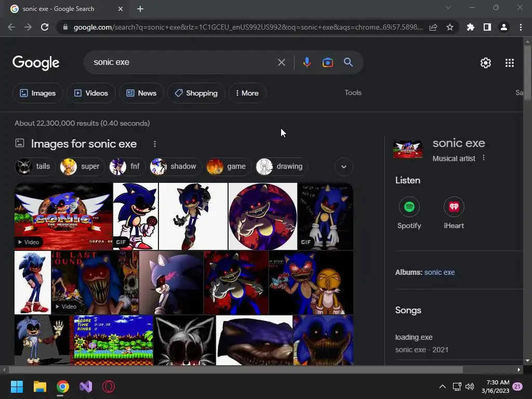Switch to Images results tab
The height and width of the screenshot is (399, 532).
(37, 93)
